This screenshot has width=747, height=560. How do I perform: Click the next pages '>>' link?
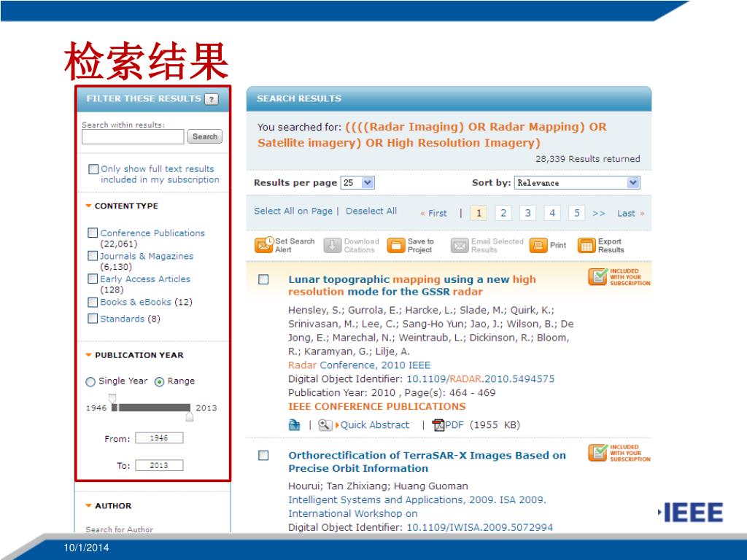click(599, 214)
